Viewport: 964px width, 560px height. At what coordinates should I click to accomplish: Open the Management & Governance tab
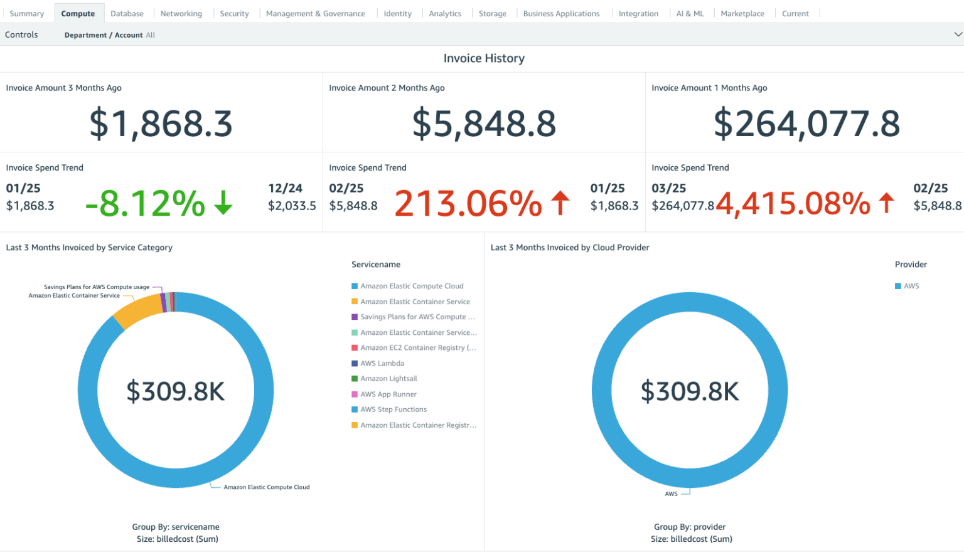316,13
